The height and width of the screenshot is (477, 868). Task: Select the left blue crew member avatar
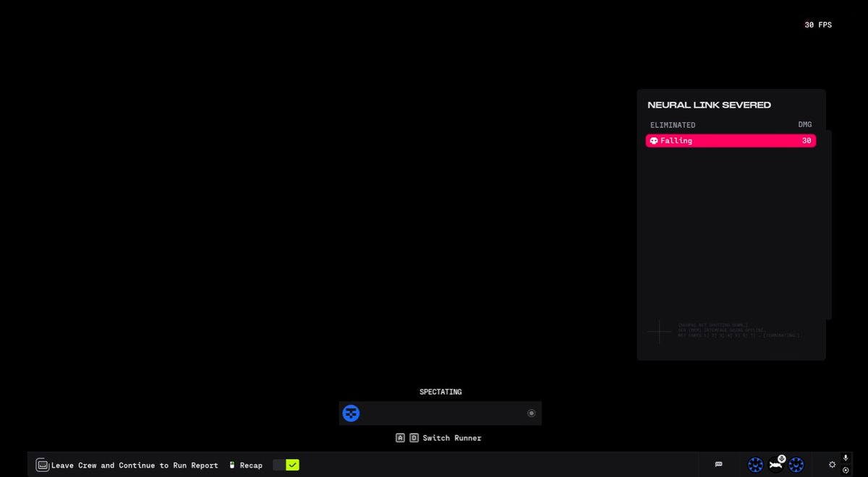click(x=755, y=465)
